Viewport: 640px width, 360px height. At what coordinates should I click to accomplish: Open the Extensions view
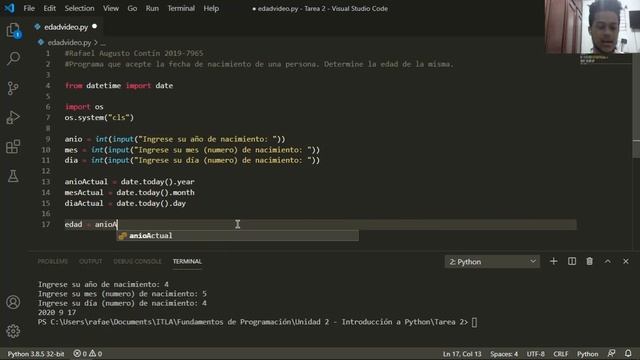point(13,147)
